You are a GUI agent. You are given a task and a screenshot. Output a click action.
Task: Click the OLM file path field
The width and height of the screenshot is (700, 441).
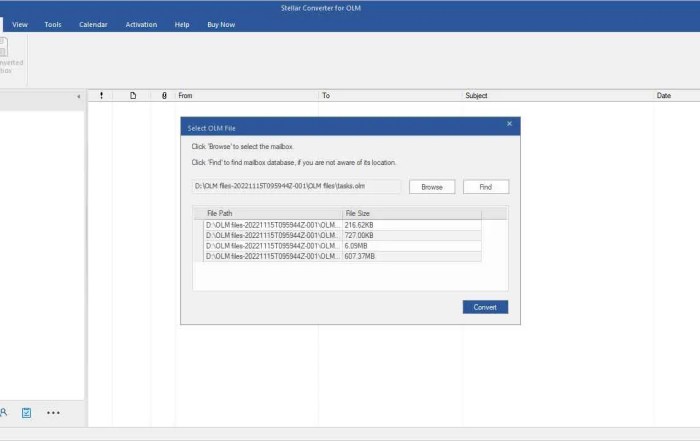click(296, 186)
